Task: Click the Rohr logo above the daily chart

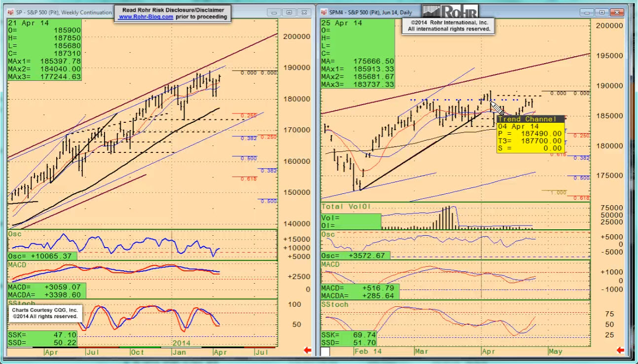Action: [x=450, y=11]
